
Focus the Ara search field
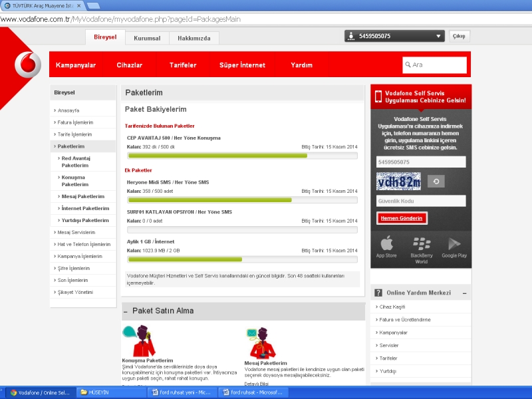coord(434,65)
